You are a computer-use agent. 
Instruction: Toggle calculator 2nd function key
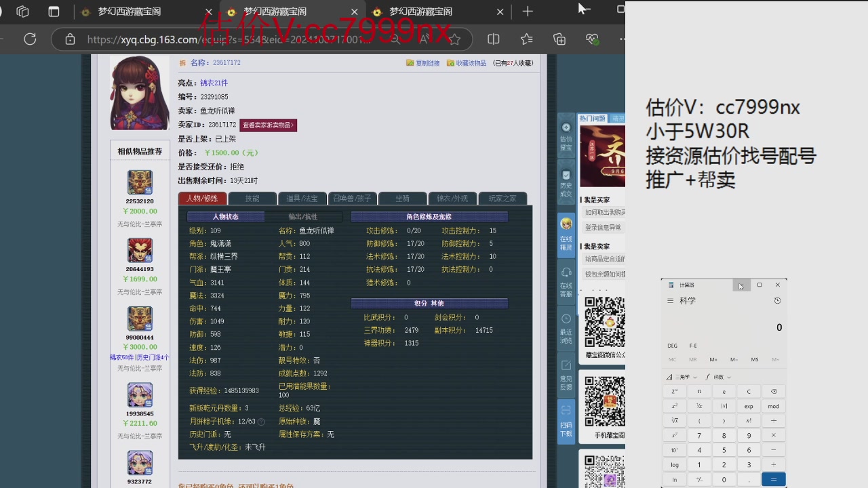pyautogui.click(x=675, y=391)
